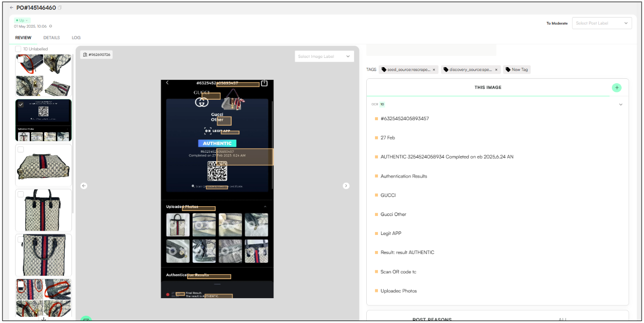The height and width of the screenshot is (323, 644).
Task: Collapse the OCR section chevron
Action: 621,105
